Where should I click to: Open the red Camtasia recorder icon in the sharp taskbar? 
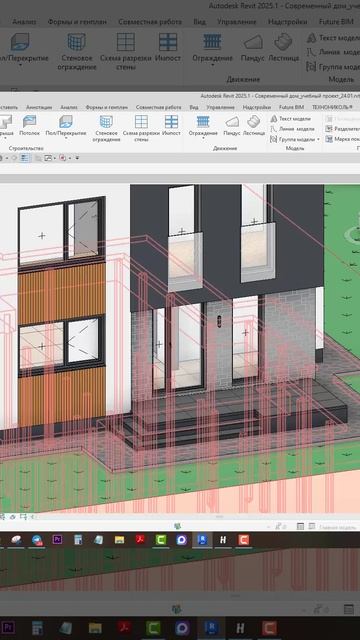click(x=244, y=540)
